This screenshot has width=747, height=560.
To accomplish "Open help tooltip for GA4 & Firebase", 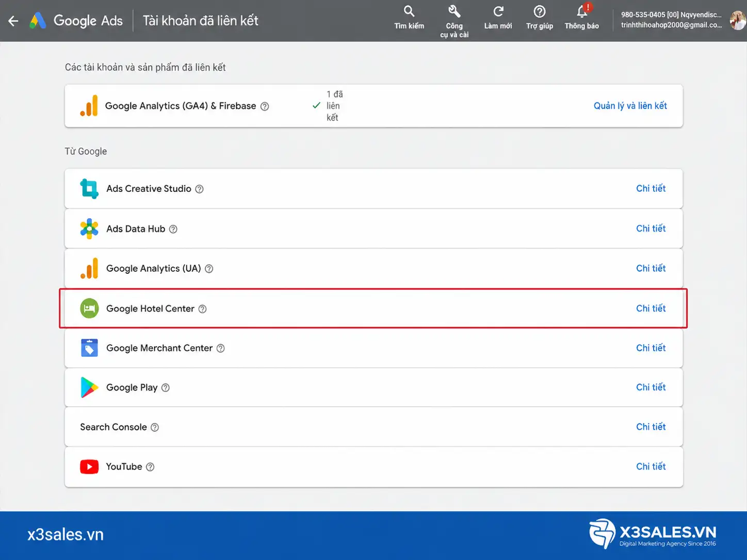I will tap(265, 106).
